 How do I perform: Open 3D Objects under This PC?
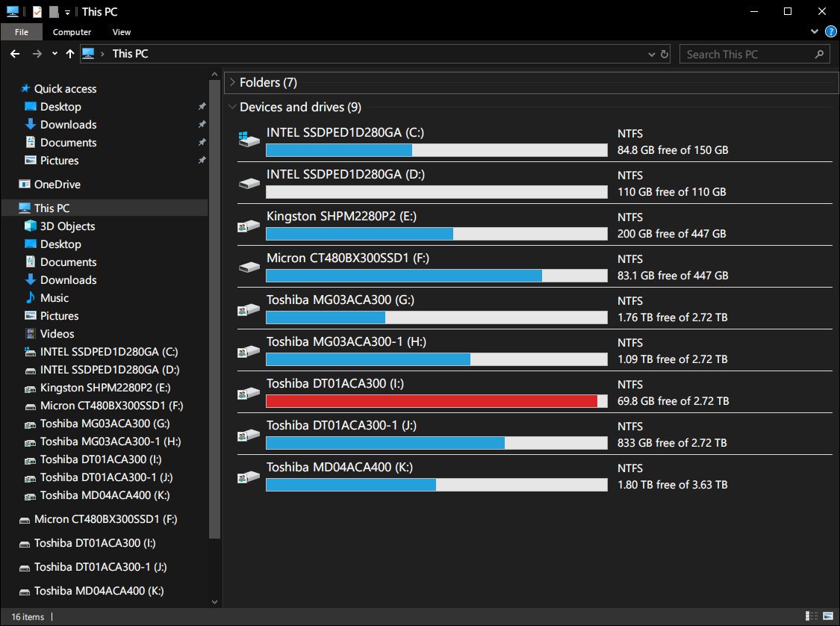click(x=67, y=226)
